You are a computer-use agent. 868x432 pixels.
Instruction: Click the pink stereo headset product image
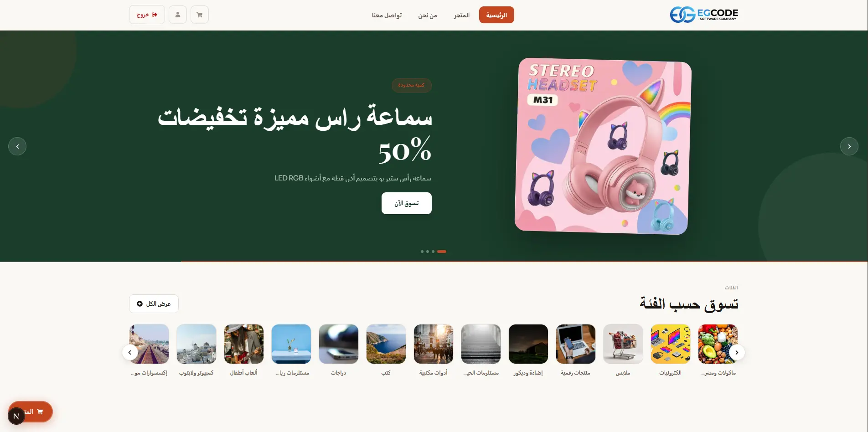[603, 146]
